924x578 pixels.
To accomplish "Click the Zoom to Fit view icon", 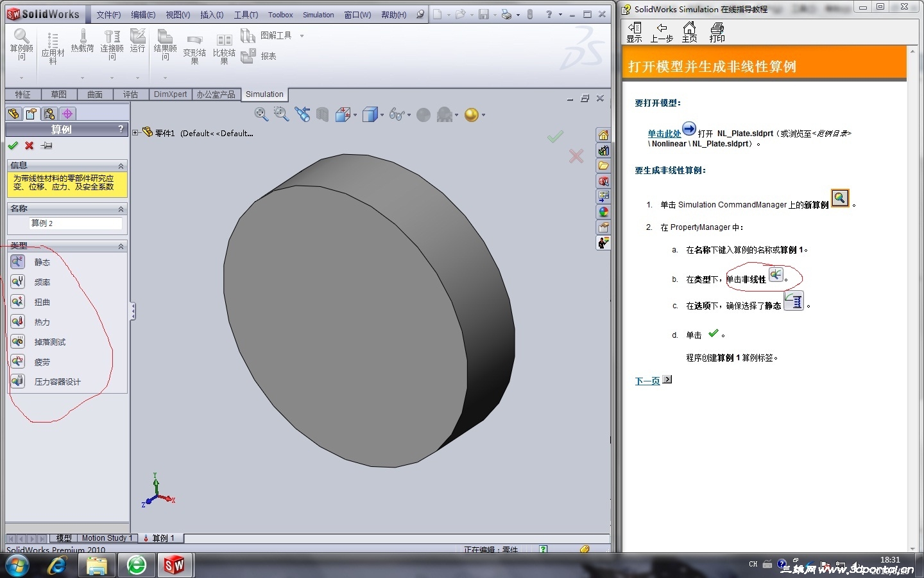I will [x=261, y=114].
